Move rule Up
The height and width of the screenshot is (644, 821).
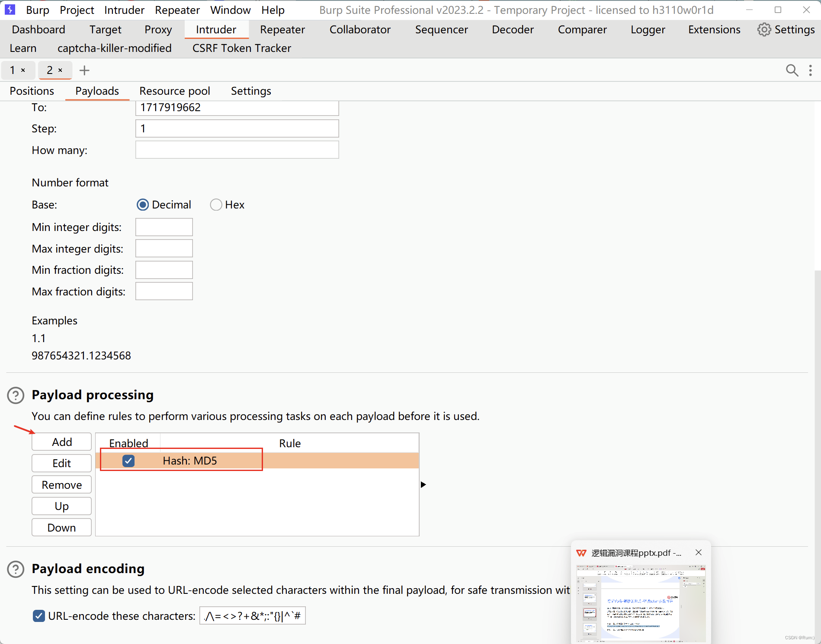(61, 506)
